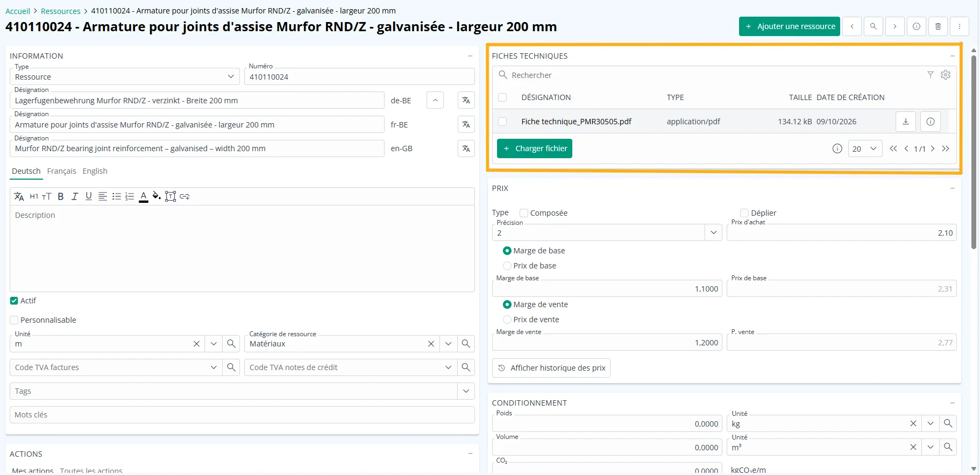Image resolution: width=980 pixels, height=475 pixels.
Task: Show info for Fiche technique_PMR30505.pdf
Action: [x=931, y=122]
